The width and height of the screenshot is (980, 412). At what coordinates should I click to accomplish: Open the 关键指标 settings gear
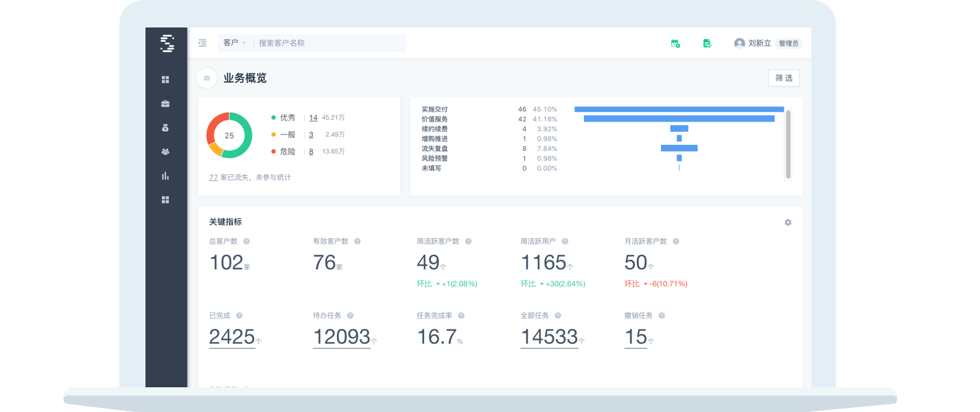pyautogui.click(x=788, y=222)
